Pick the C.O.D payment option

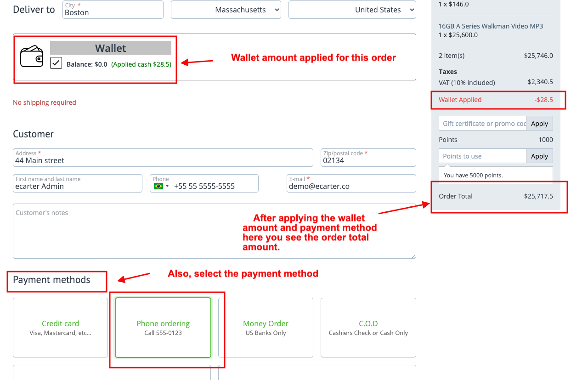[x=368, y=327]
